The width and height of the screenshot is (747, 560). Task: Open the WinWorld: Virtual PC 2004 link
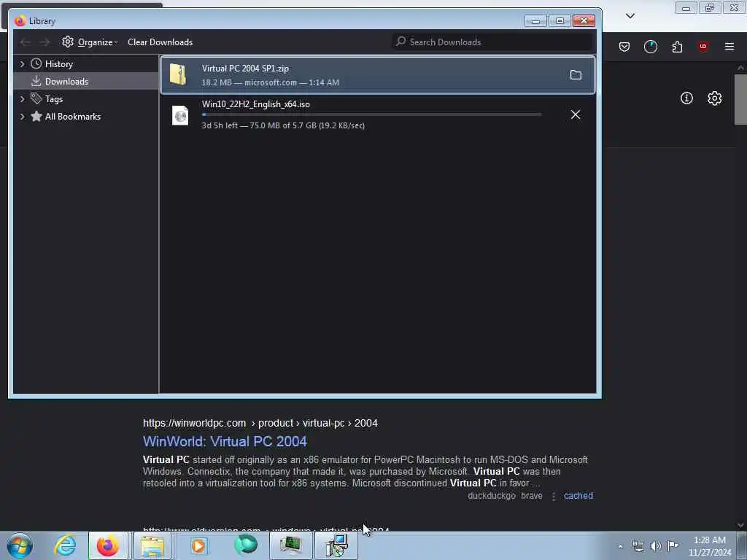[225, 441]
